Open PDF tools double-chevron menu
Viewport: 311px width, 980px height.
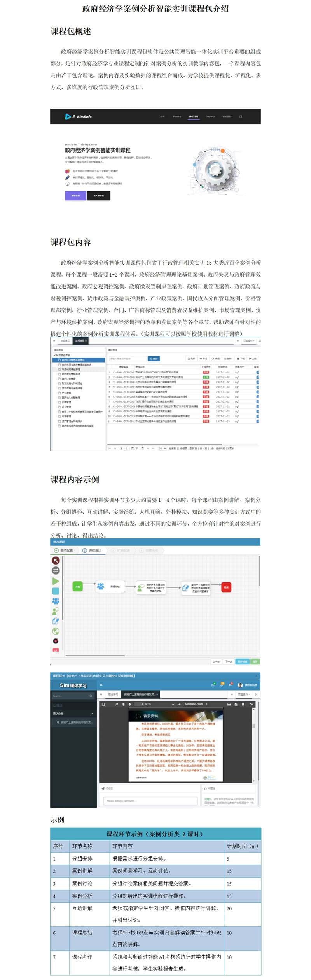tap(251, 704)
